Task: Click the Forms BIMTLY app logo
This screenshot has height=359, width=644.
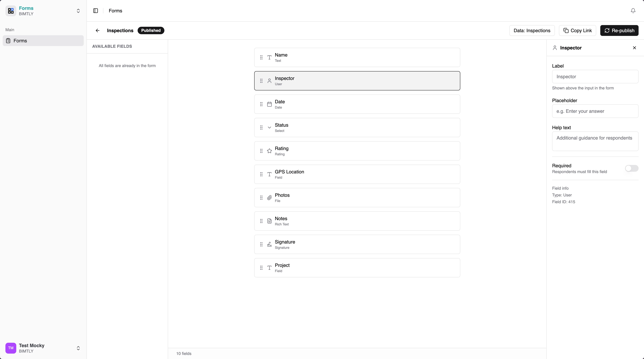Action: pyautogui.click(x=11, y=11)
